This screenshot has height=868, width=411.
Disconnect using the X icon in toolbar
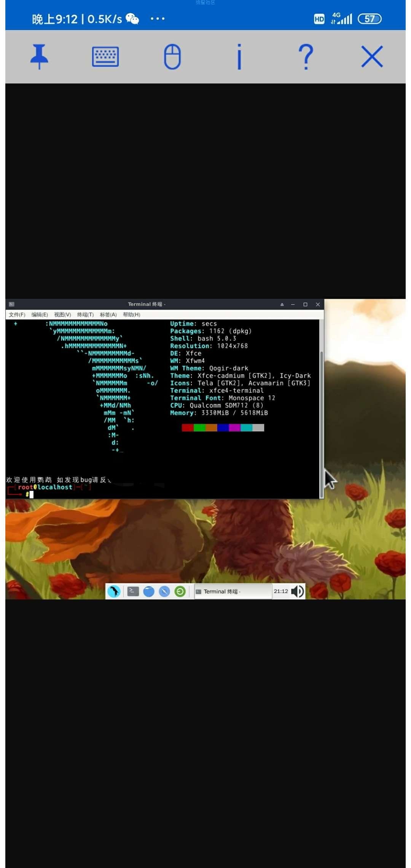point(372,57)
